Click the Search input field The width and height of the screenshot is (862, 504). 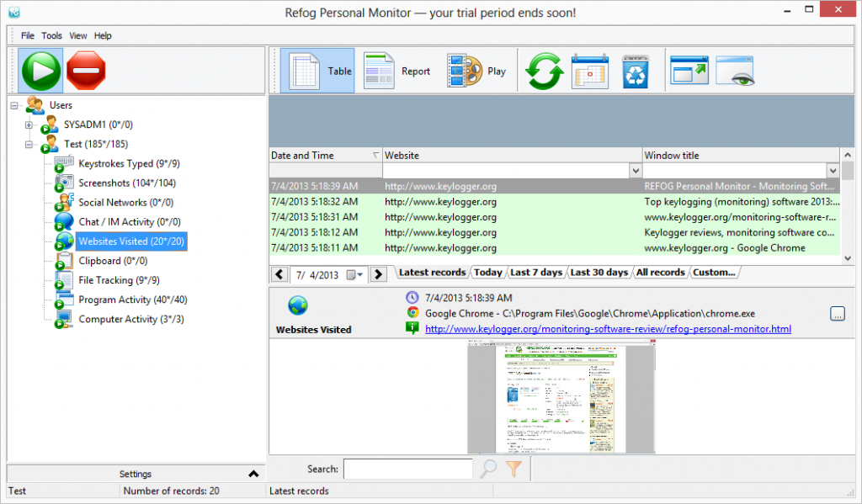click(x=408, y=470)
